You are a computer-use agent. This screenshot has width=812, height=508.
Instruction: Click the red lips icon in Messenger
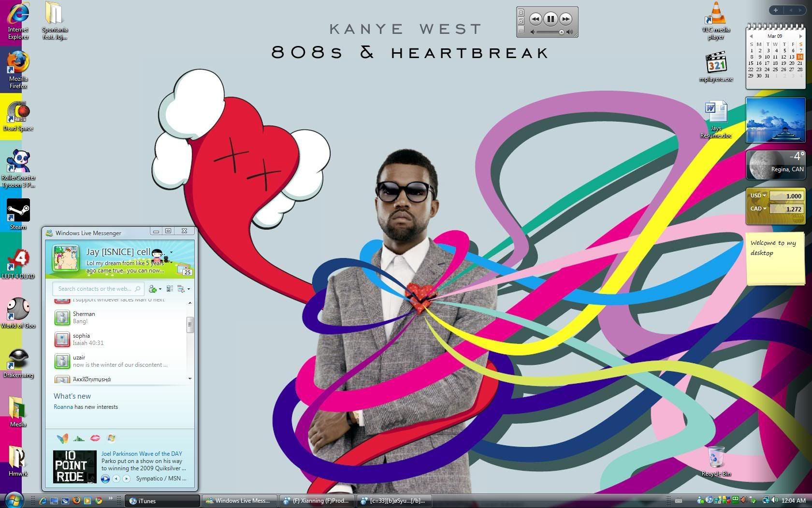pyautogui.click(x=95, y=438)
